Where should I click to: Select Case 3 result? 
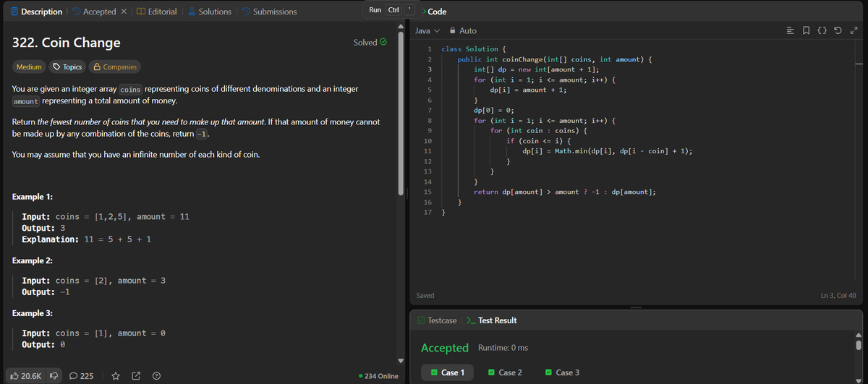[563, 372]
